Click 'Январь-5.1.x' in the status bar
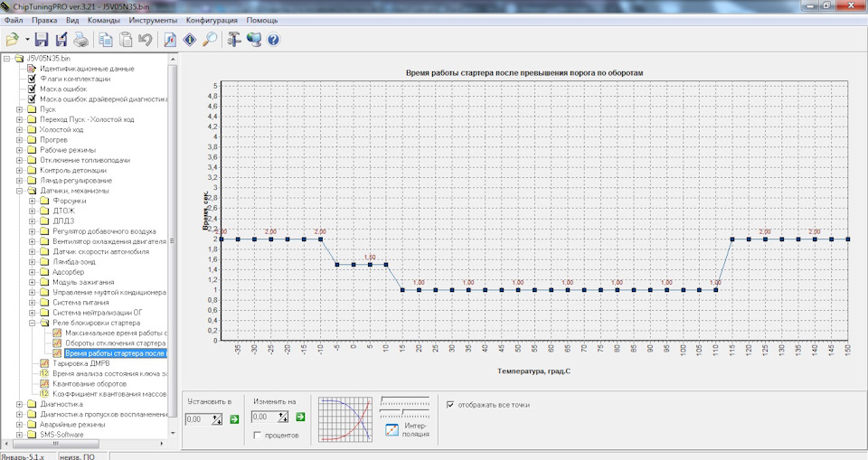This screenshot has height=460, width=868. [x=23, y=456]
